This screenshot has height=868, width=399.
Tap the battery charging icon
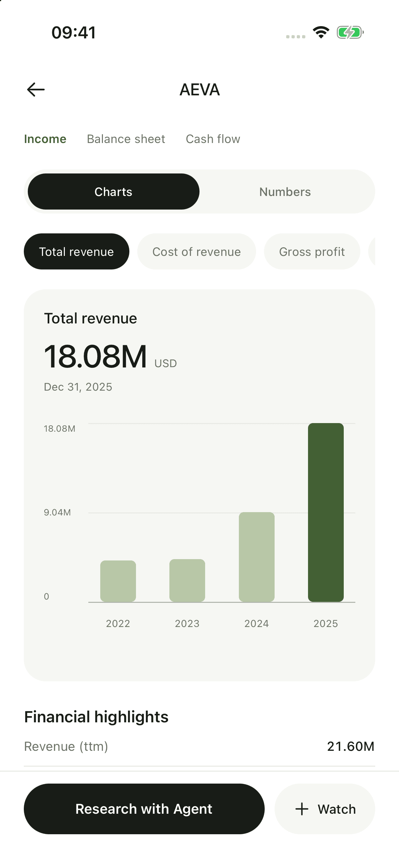pos(350,32)
